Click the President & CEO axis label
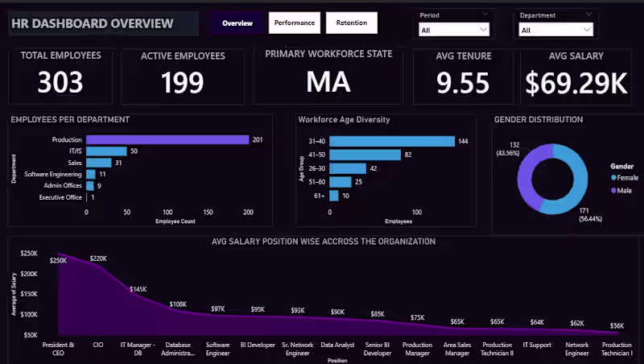Viewport: 644px width, 364px height. [x=58, y=349]
